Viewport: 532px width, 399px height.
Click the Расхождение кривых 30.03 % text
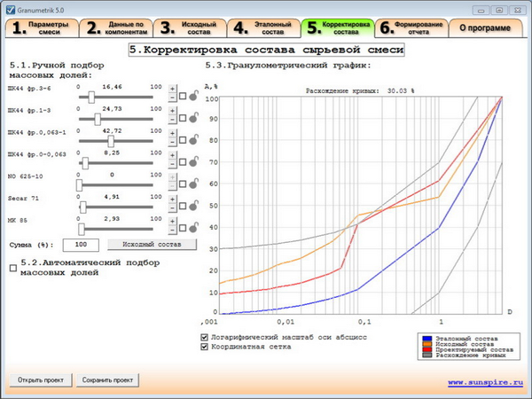tap(360, 91)
